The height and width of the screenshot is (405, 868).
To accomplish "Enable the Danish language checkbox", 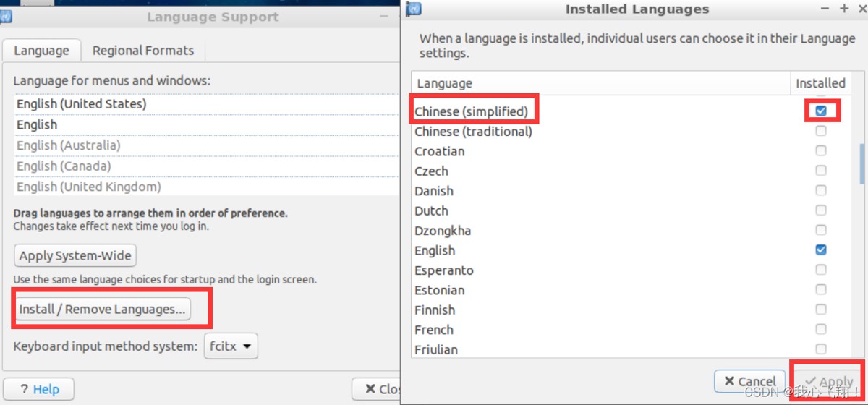I will (x=821, y=191).
